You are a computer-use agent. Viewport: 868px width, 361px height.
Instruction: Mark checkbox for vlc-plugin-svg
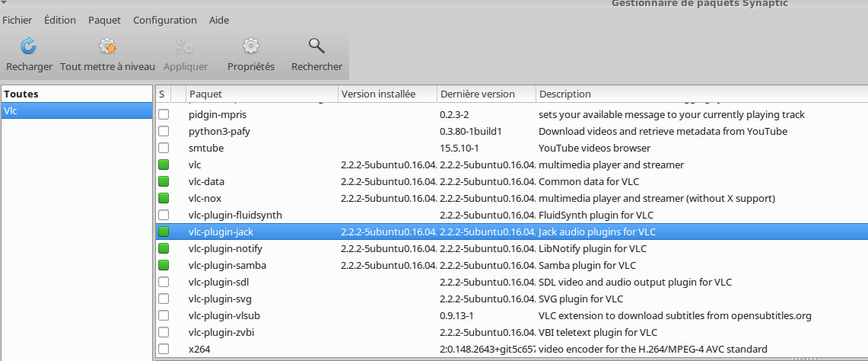pos(164,299)
